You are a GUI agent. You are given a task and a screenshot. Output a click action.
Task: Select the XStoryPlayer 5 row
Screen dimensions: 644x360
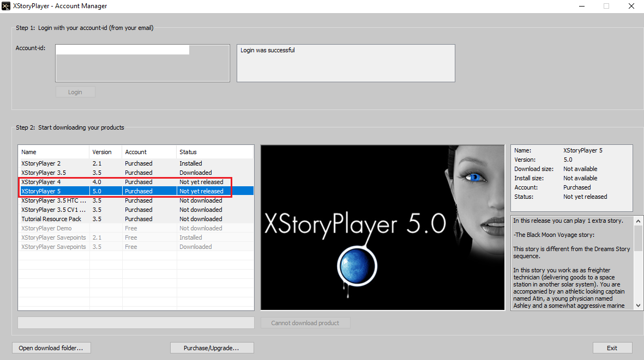click(136, 191)
